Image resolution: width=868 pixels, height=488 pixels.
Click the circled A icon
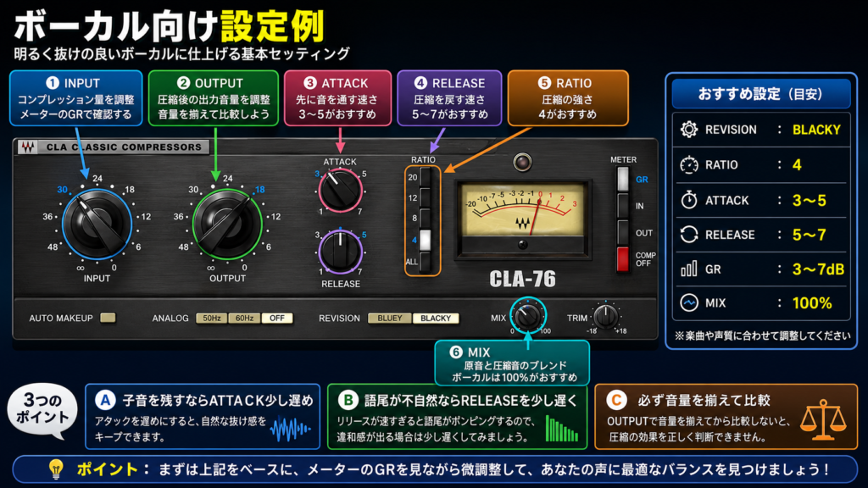click(105, 400)
